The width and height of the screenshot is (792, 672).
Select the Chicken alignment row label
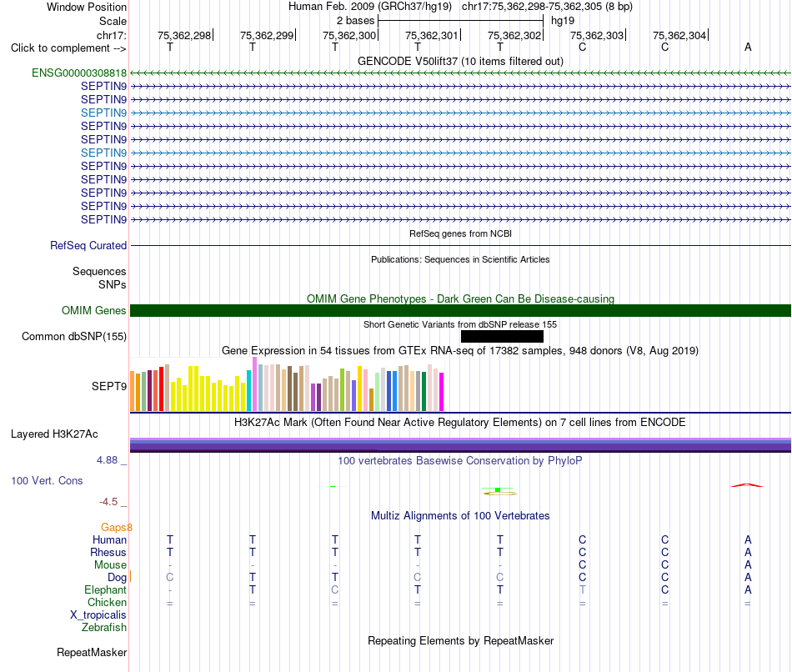107,602
